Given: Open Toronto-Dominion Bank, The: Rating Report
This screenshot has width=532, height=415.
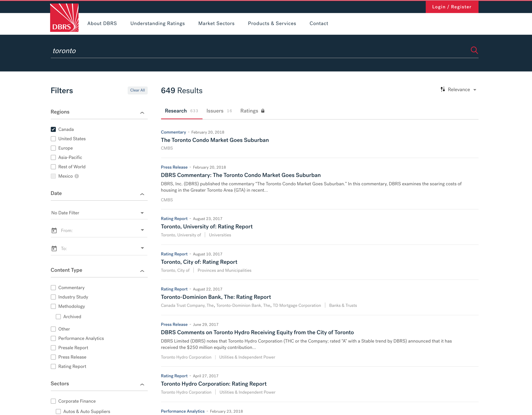Looking at the screenshot, I should click(216, 297).
